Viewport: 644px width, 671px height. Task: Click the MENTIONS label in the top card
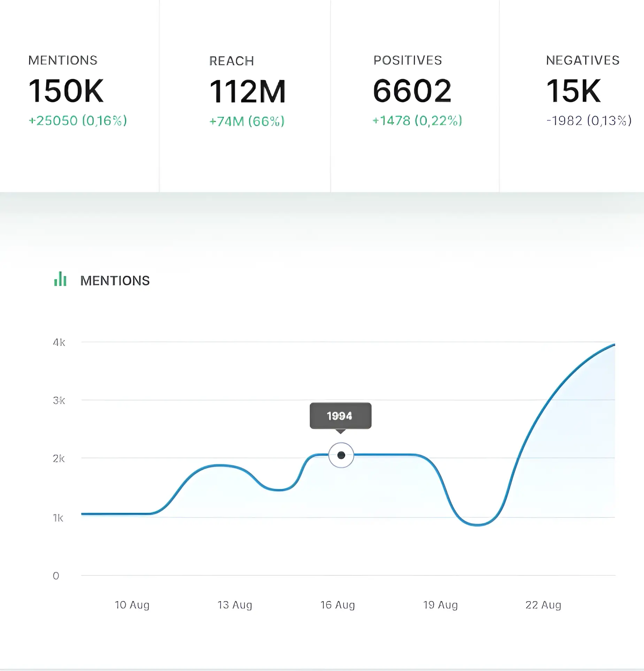click(63, 60)
